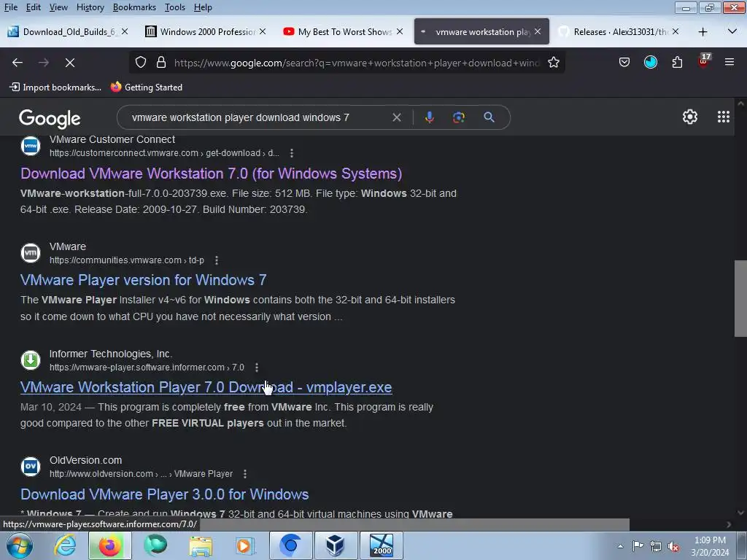Click Import bookmarks toolbar button

pos(55,87)
